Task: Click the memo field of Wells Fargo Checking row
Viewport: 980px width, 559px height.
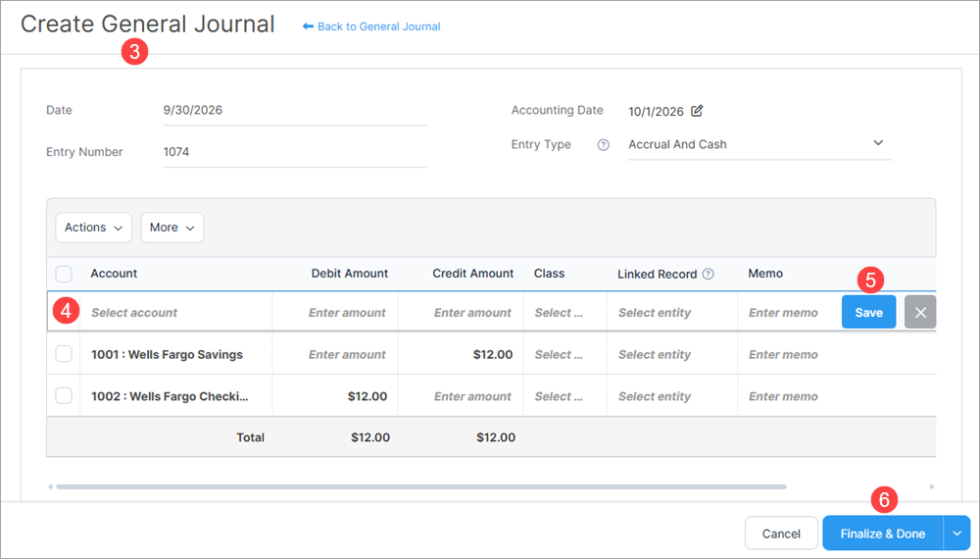Action: click(x=836, y=396)
